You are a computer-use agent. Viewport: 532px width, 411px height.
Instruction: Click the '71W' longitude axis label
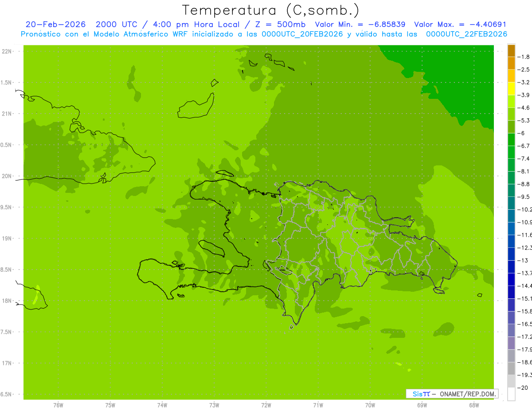click(318, 405)
